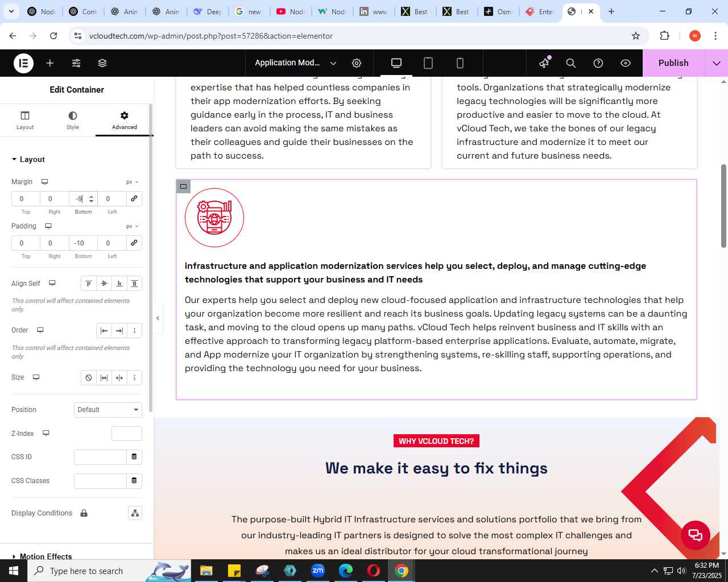
Task: Open the Finder search icon
Action: coord(571,63)
